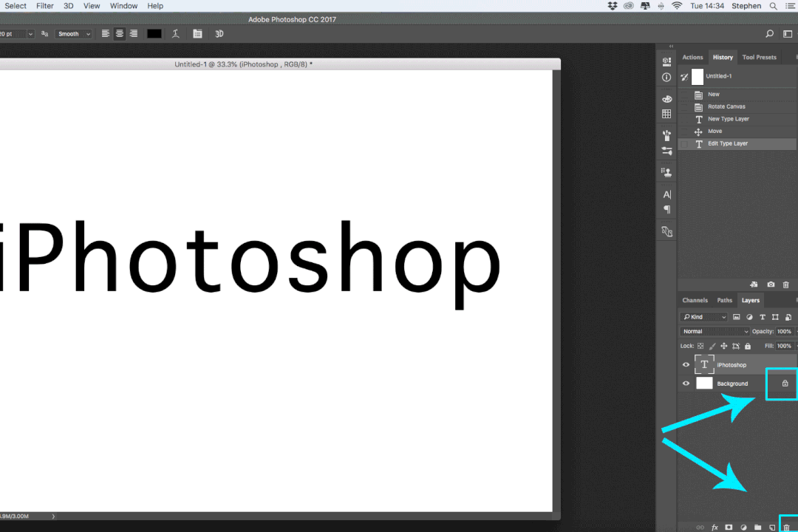Click the left align text icon
Screen dimensions: 798x532
pos(106,33)
